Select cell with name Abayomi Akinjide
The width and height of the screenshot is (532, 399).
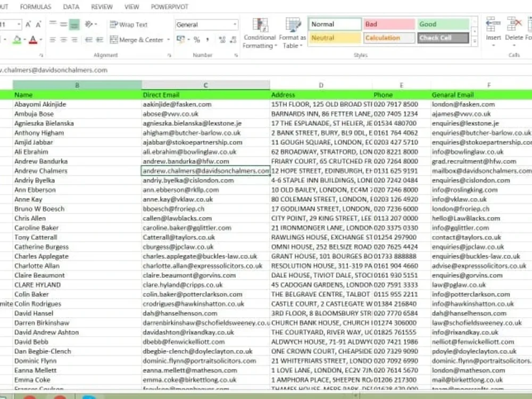pyautogui.click(x=77, y=104)
